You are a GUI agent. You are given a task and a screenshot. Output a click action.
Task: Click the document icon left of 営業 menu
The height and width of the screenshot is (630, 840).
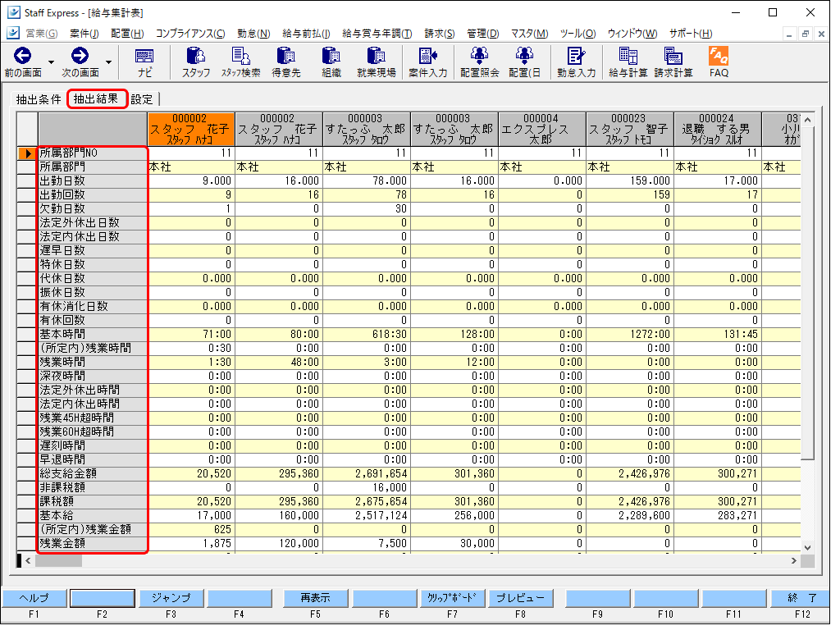click(13, 33)
